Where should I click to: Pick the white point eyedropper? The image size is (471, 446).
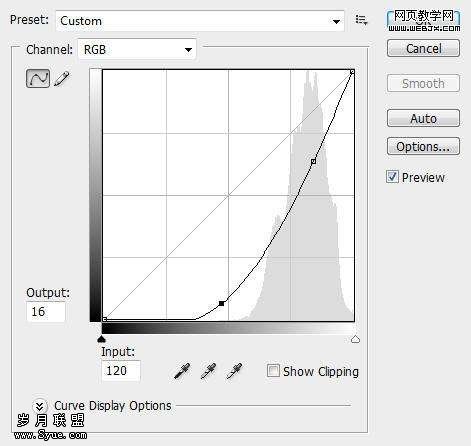coord(234,371)
